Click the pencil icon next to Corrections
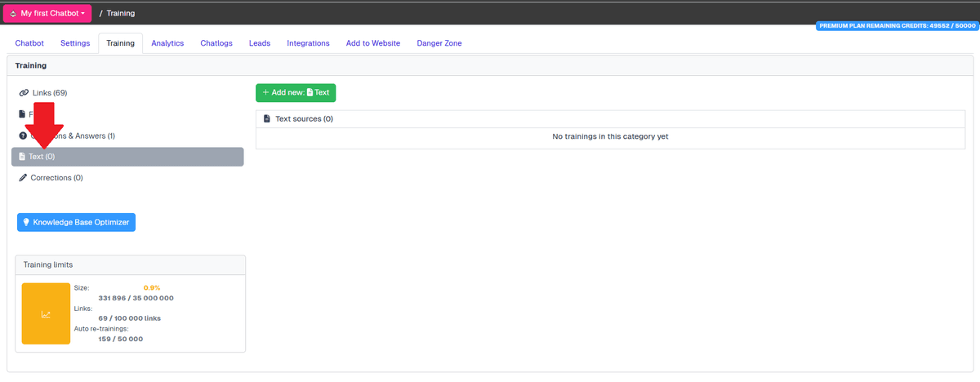The height and width of the screenshot is (382, 980). pyautogui.click(x=23, y=178)
